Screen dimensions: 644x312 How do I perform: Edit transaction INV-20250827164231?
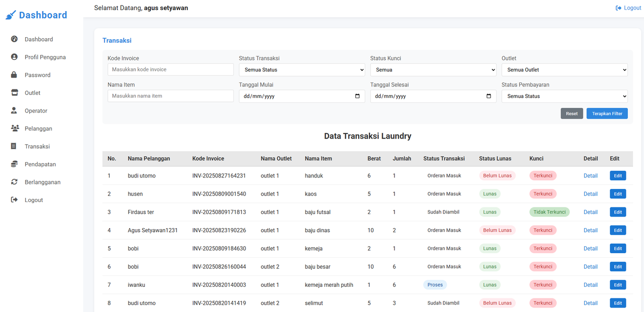tap(618, 176)
